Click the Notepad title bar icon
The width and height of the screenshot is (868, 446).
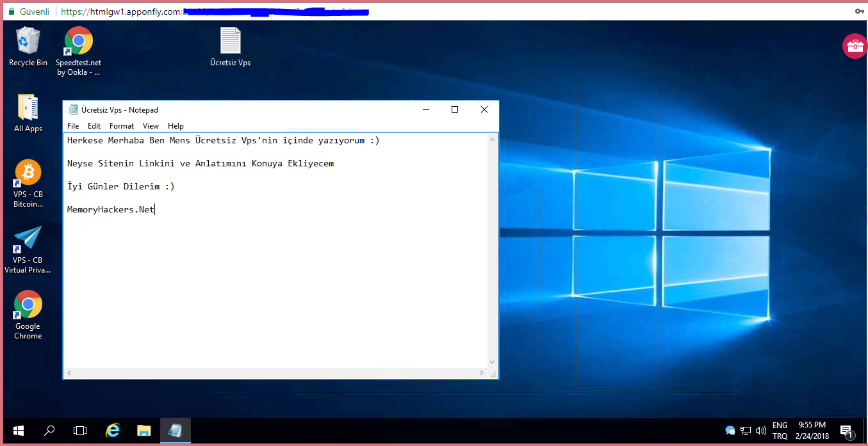(x=73, y=109)
